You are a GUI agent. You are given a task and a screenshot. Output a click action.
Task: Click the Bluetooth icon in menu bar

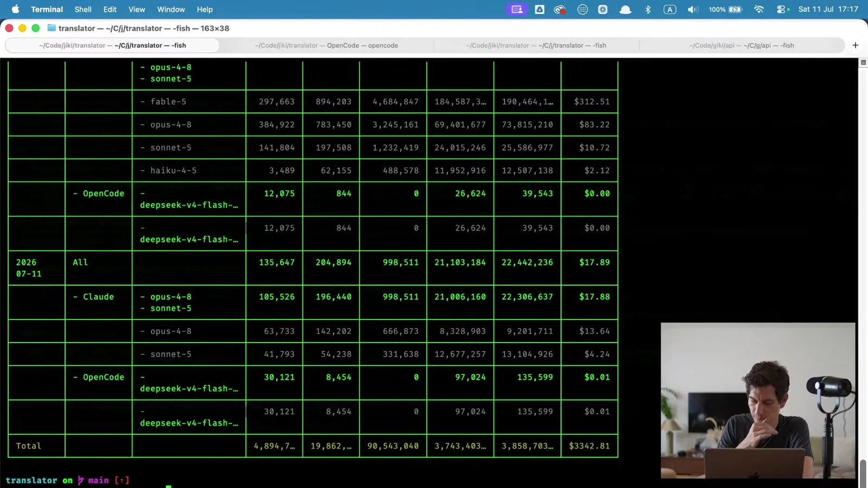648,9
